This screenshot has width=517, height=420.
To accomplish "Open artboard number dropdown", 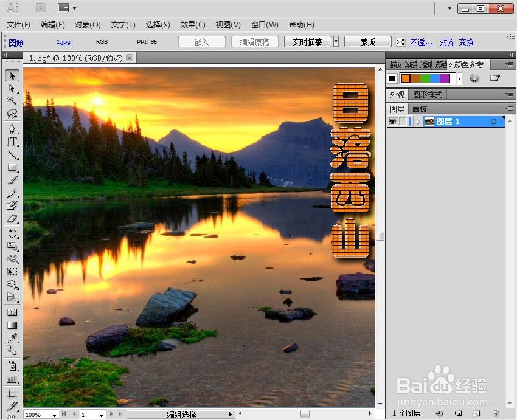I will click(101, 415).
